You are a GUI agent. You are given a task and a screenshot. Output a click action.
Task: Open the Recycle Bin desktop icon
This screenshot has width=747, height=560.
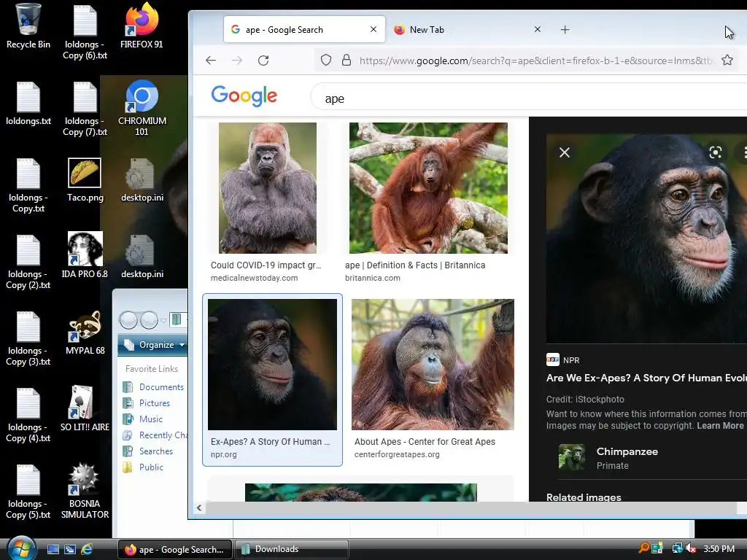pos(28,26)
